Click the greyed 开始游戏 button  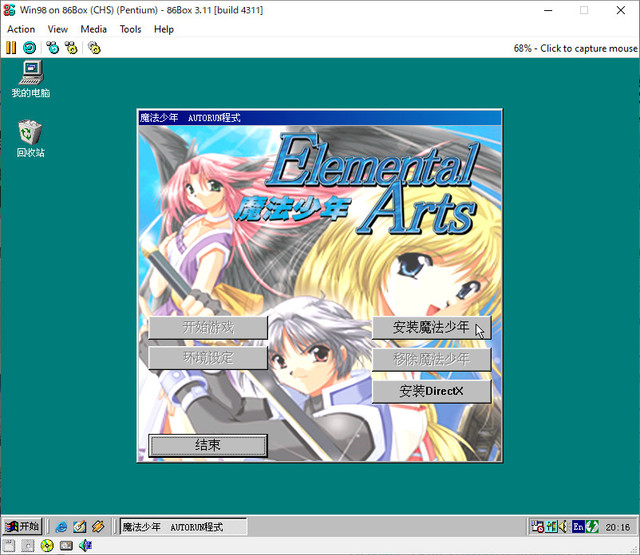pos(208,327)
